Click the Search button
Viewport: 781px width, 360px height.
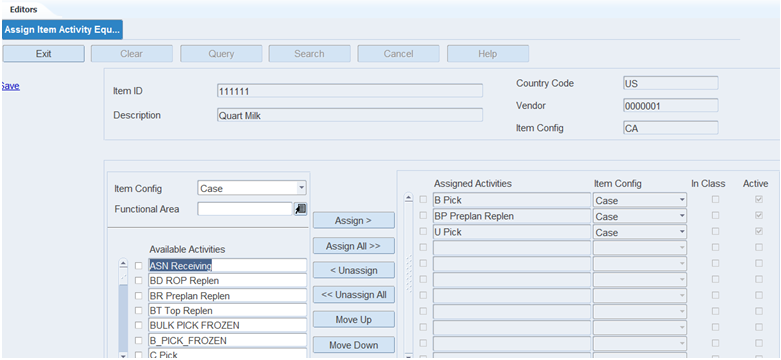309,54
